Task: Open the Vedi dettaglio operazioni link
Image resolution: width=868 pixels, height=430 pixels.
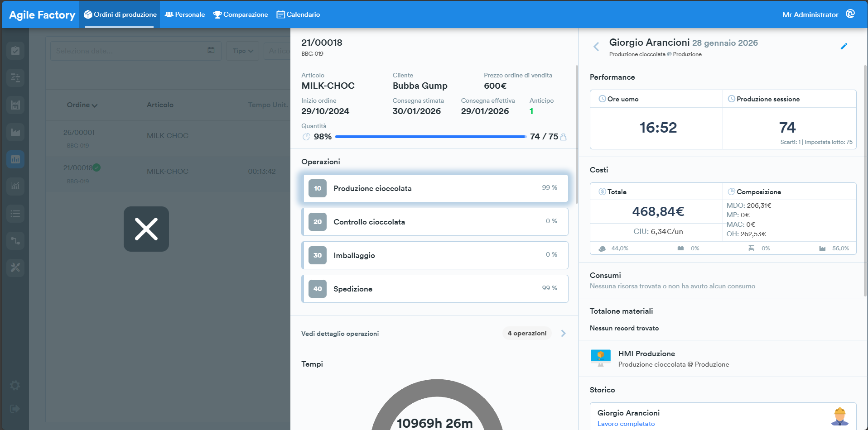Action: click(x=340, y=334)
